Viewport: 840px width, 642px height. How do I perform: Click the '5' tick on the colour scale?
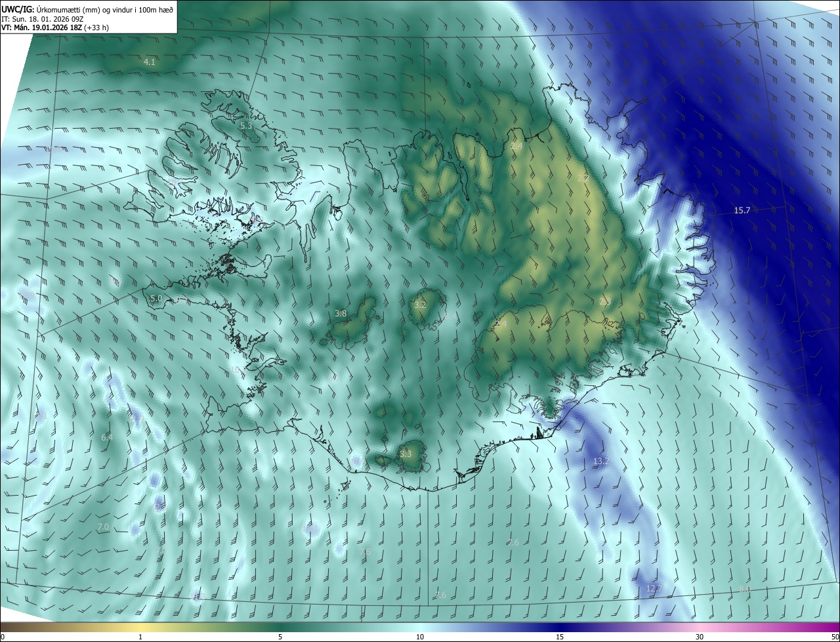280,637
